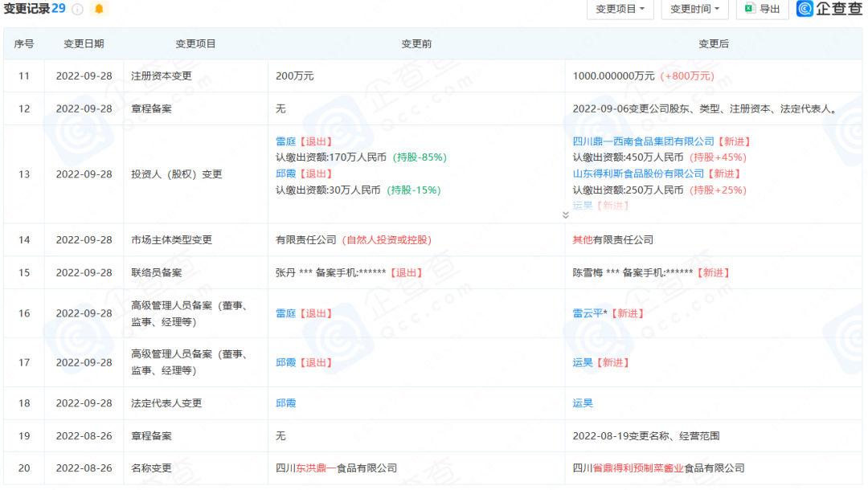Click the green Excel icon on 导出 button
Screen dimensions: 868x490
tap(751, 9)
